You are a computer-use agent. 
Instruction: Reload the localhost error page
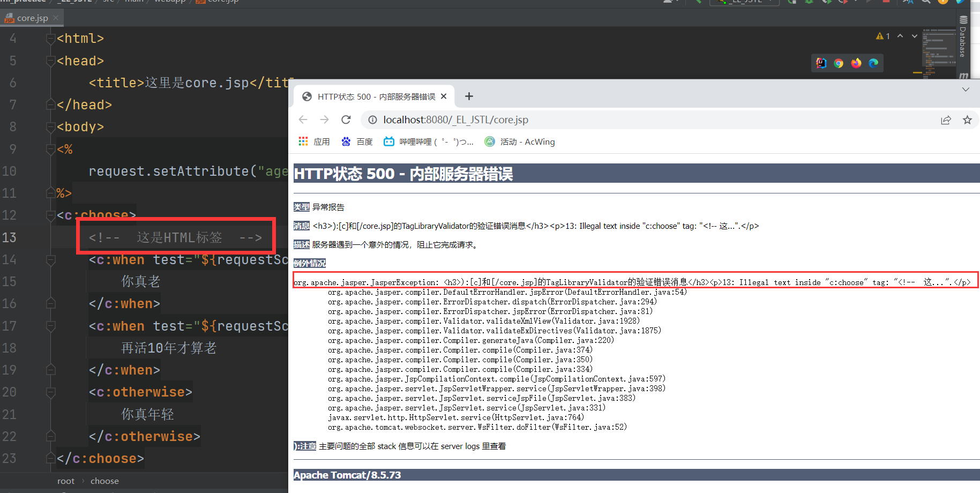pos(346,119)
